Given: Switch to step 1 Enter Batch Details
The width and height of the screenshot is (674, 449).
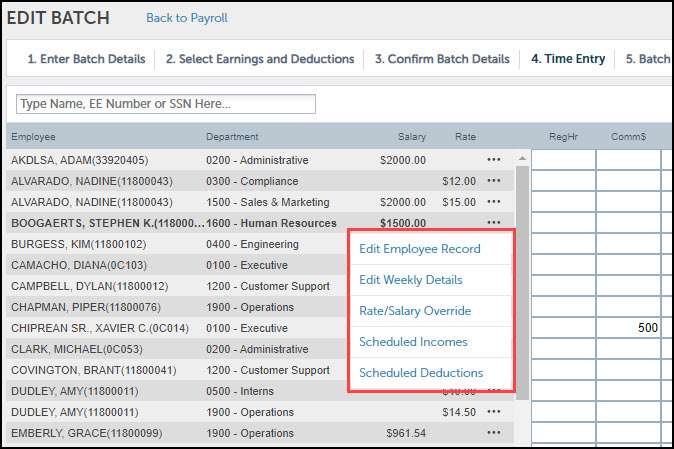Looking at the screenshot, I should [86, 59].
